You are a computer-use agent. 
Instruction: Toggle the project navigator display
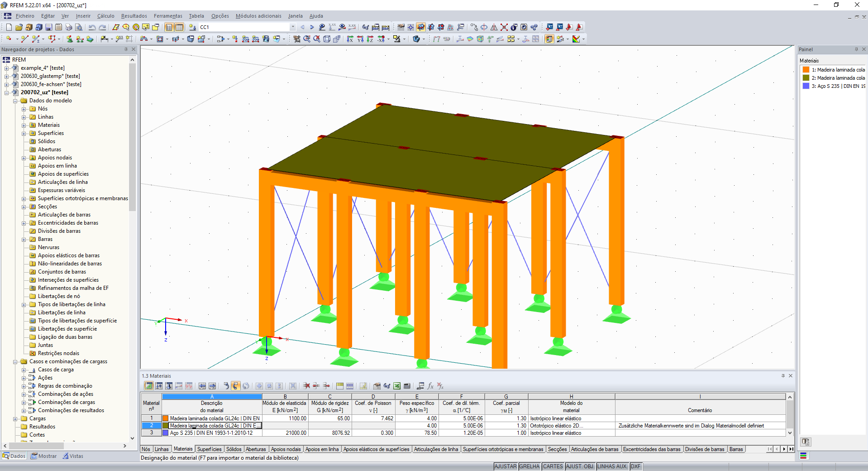click(x=169, y=27)
